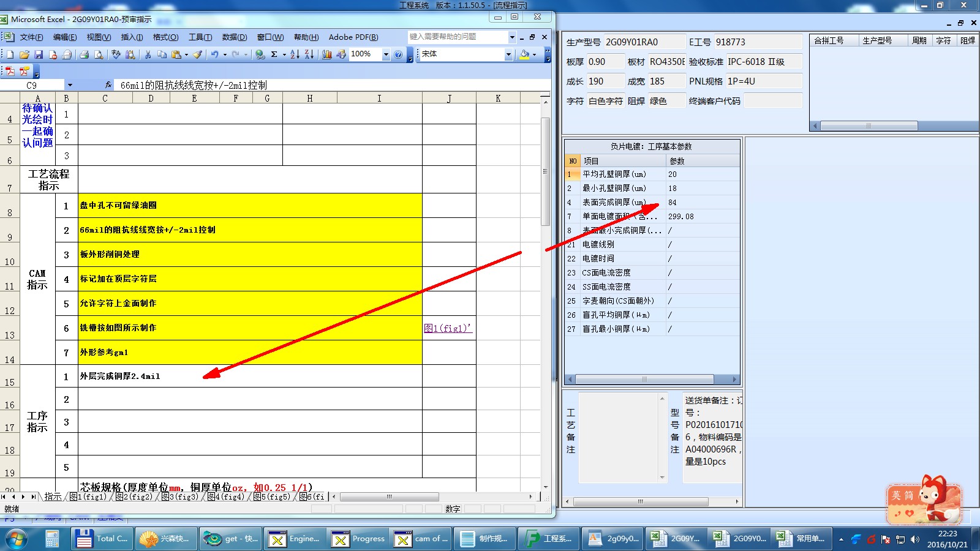
Task: Paste with the clipboard icon
Action: (x=176, y=54)
